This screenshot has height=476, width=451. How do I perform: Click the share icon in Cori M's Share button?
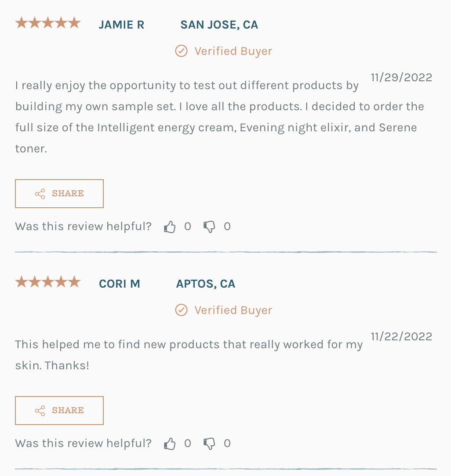click(40, 411)
